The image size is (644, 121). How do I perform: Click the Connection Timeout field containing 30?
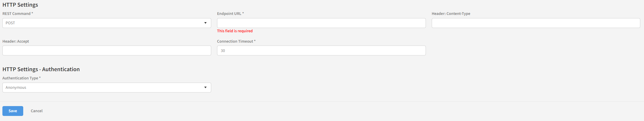point(321,51)
